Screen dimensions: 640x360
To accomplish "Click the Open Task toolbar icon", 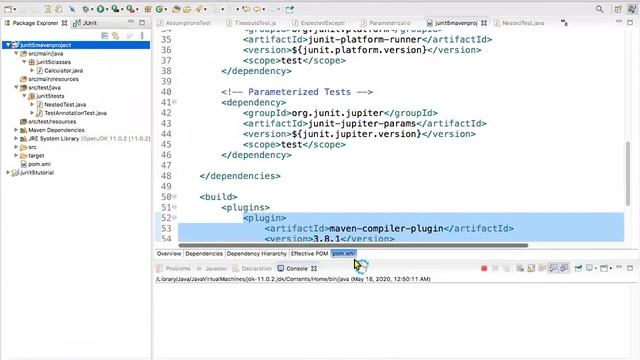I will point(187,9).
